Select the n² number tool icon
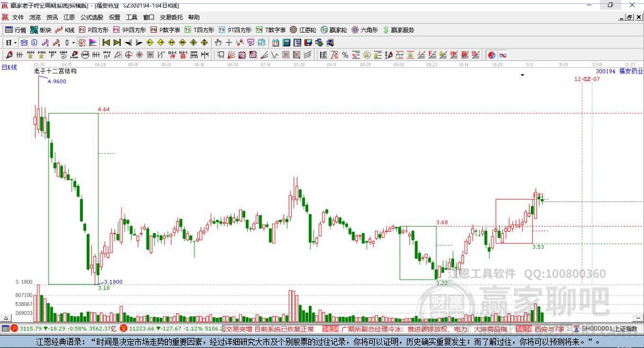The width and height of the screenshot is (644, 348). tap(107, 55)
